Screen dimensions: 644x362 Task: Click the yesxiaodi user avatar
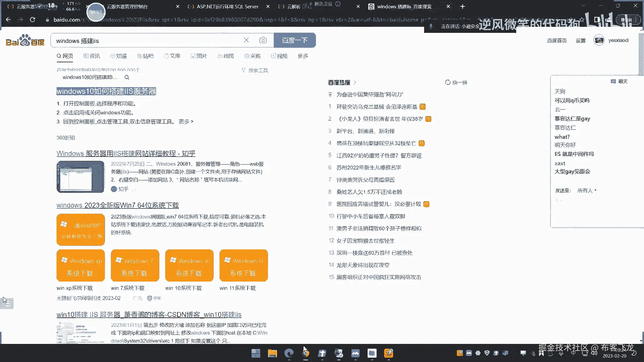click(599, 40)
